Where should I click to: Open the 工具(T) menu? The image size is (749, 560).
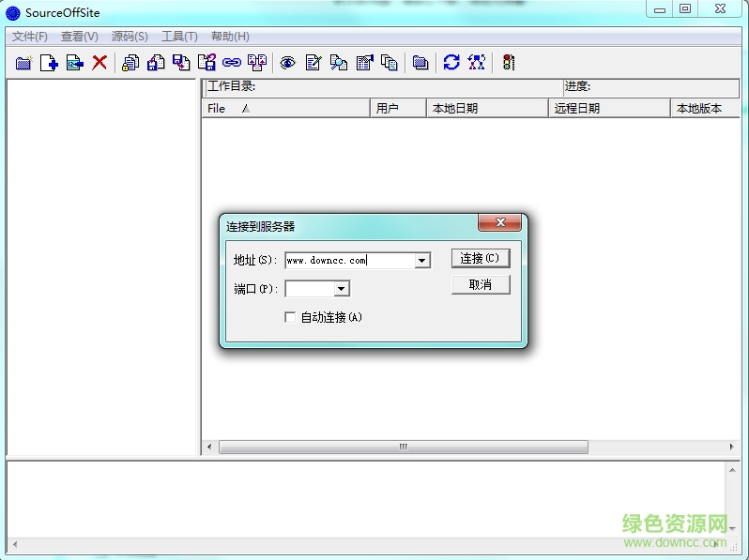(179, 37)
